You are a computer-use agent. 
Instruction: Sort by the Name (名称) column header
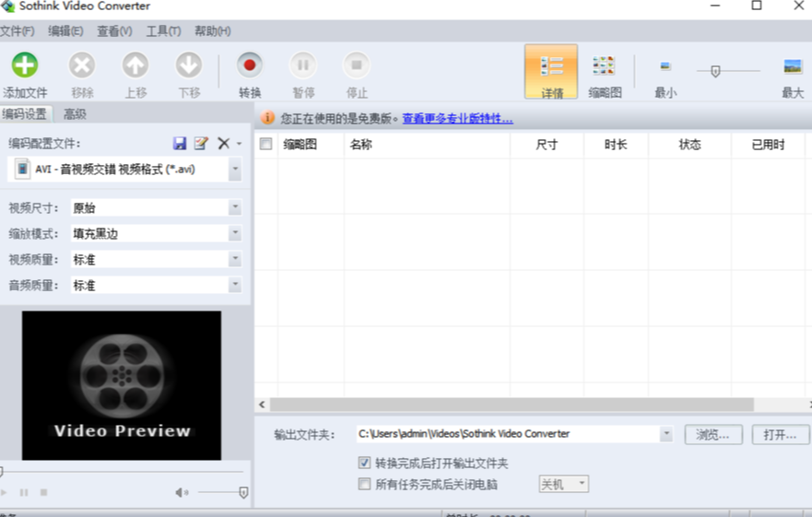point(428,144)
